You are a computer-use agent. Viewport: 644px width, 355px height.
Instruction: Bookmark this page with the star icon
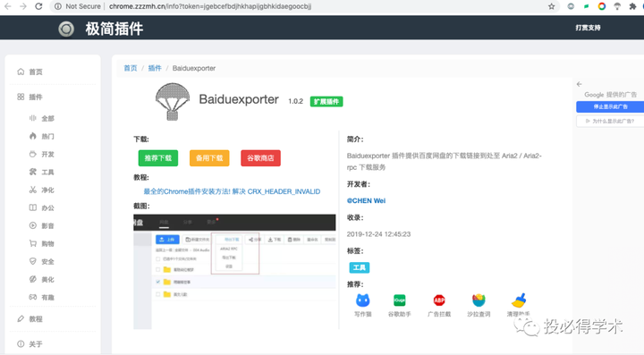click(552, 6)
